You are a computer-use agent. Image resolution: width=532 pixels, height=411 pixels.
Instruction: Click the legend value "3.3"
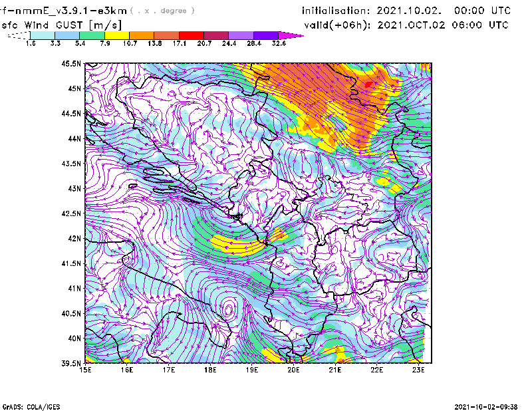(x=55, y=43)
